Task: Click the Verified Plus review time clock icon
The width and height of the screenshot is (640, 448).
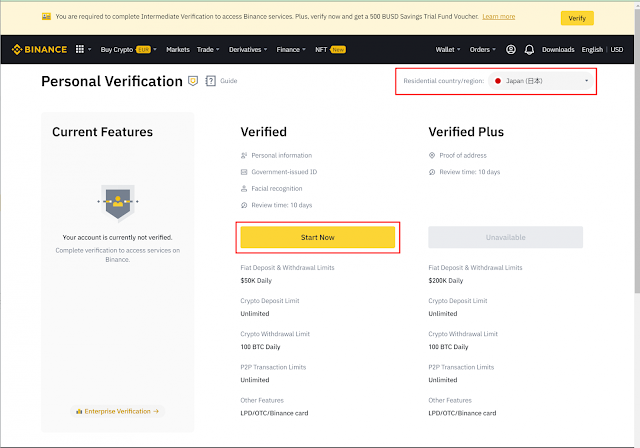Action: tap(432, 172)
